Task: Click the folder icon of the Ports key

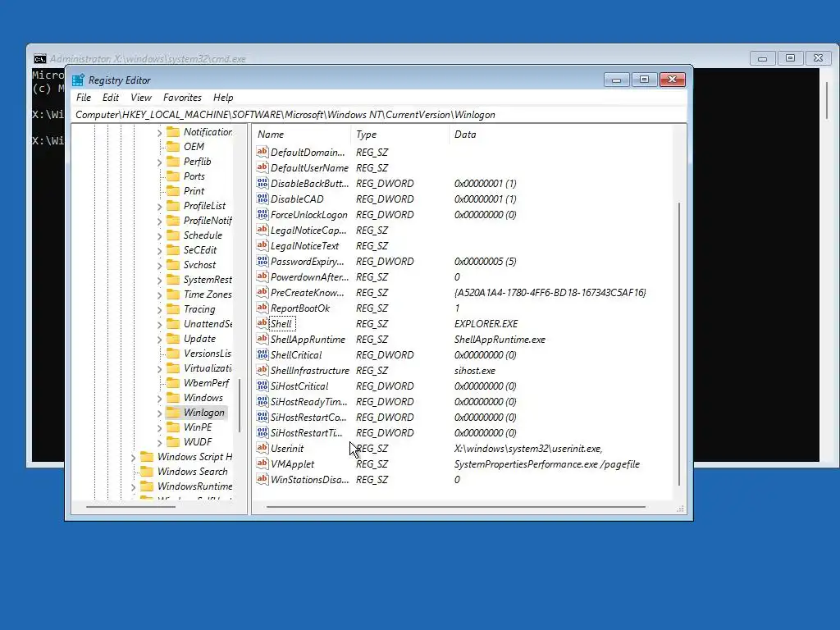Action: (173, 176)
